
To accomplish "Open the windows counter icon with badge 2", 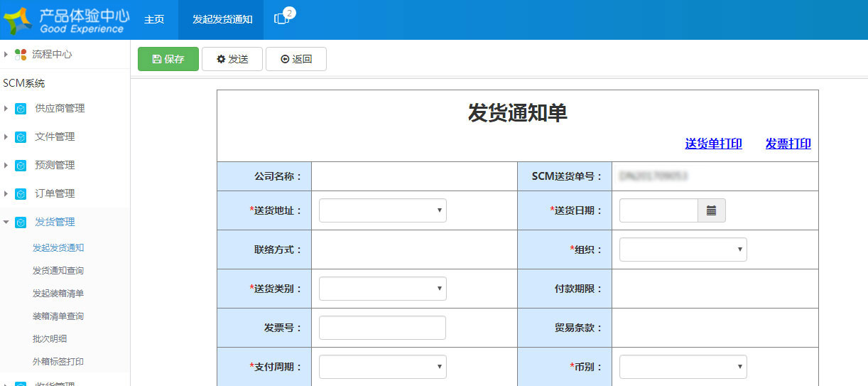I will tap(283, 17).
